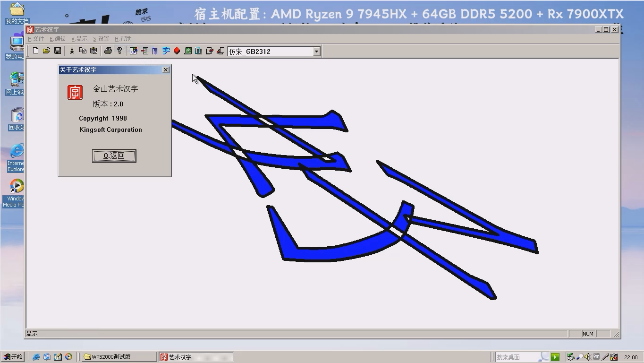Click the NUM status bar indicator
Screen dimensions: 644x363
588,334
